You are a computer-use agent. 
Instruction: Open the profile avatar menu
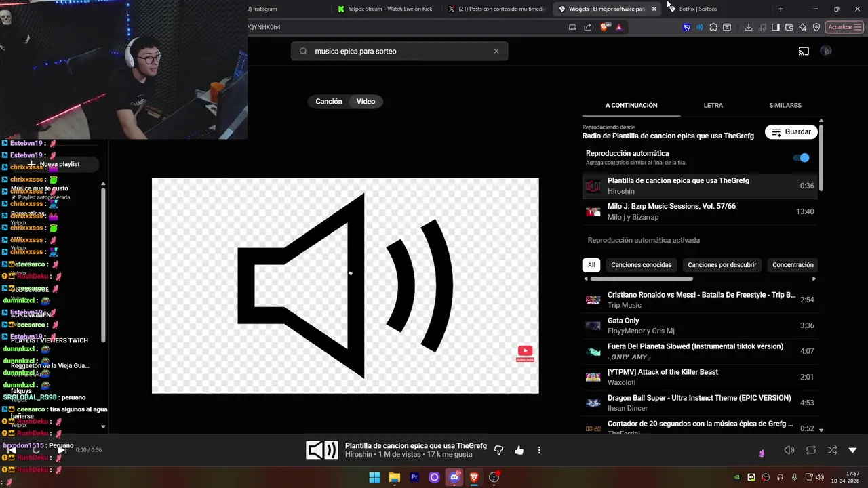pyautogui.click(x=825, y=51)
